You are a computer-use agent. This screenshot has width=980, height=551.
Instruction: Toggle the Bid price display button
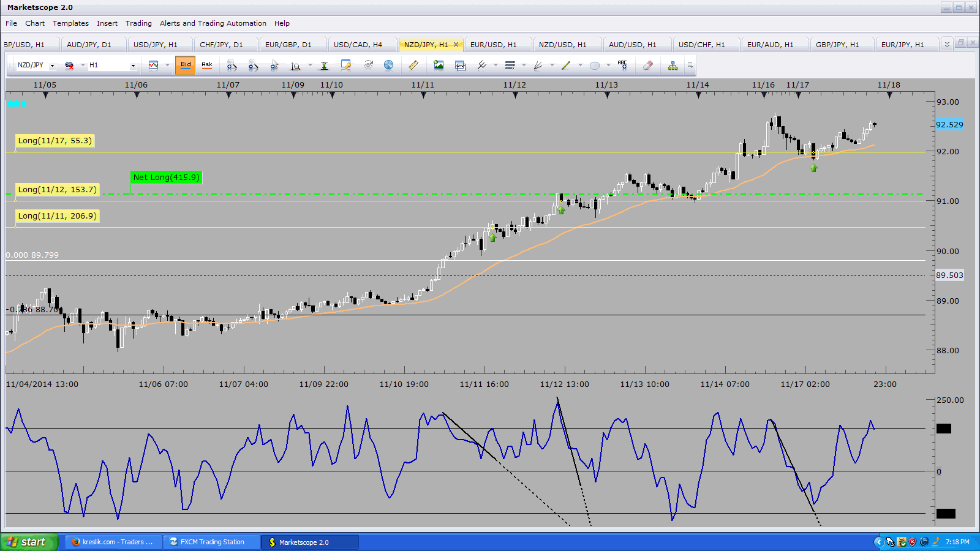(x=186, y=65)
